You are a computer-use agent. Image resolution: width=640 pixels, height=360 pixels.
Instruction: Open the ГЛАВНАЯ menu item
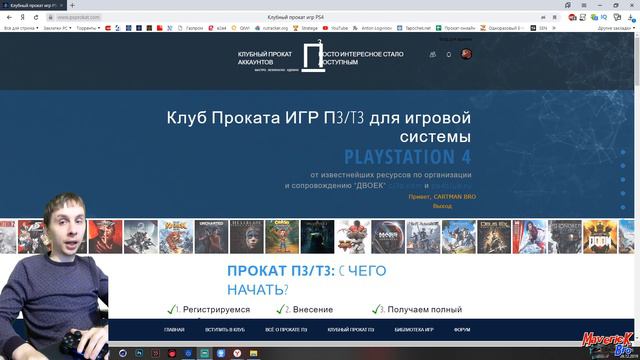point(174,330)
